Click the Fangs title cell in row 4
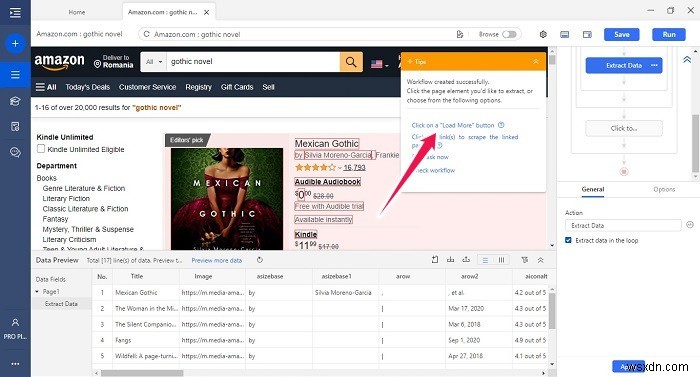The image size is (700, 377). click(146, 340)
